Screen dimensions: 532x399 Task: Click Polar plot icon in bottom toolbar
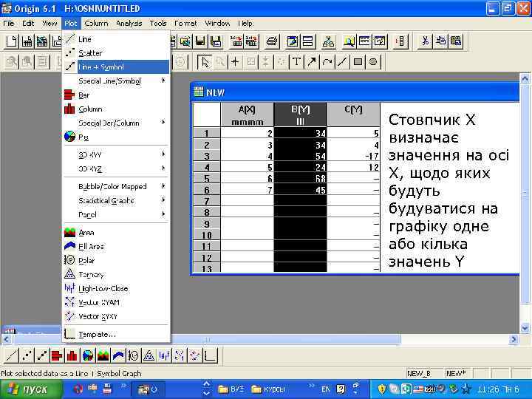click(134, 355)
